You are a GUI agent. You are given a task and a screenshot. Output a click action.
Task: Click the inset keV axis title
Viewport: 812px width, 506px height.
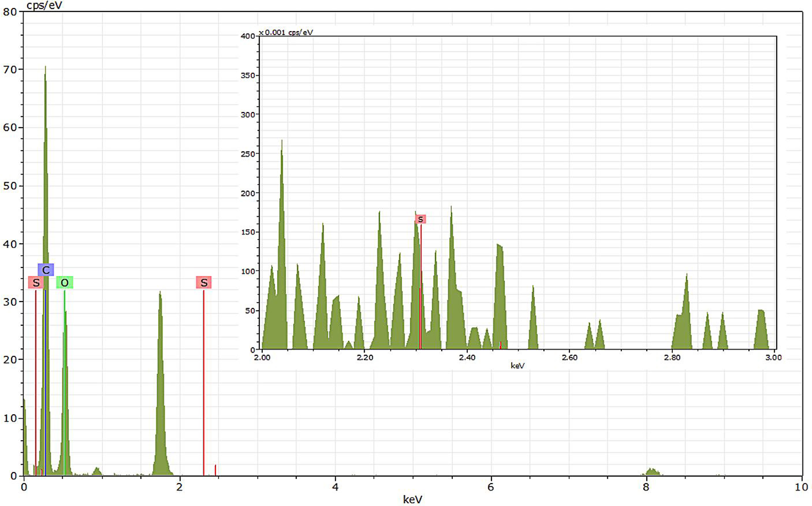(x=517, y=366)
